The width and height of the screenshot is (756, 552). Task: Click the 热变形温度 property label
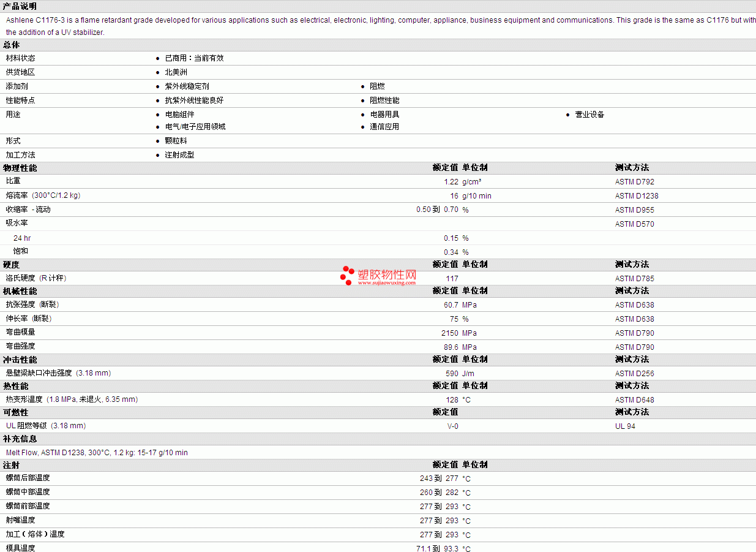[72, 399]
